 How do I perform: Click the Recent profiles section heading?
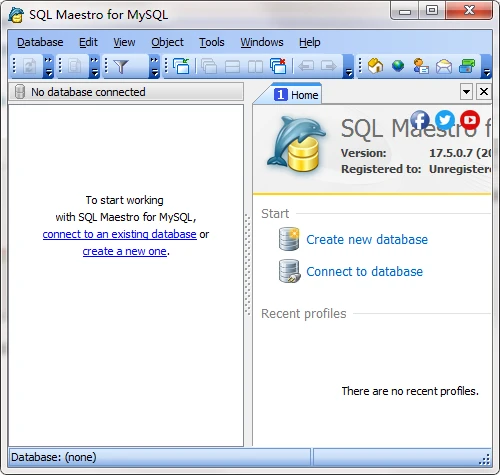[304, 314]
